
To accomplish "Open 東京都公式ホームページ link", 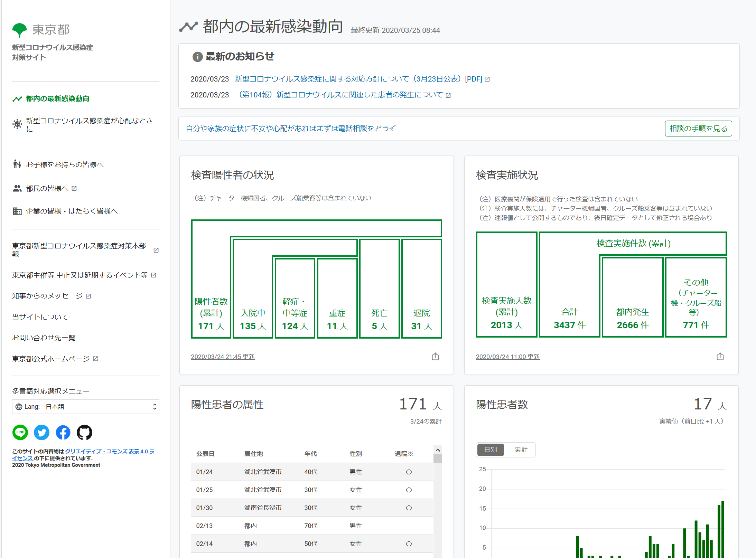I will 51,359.
